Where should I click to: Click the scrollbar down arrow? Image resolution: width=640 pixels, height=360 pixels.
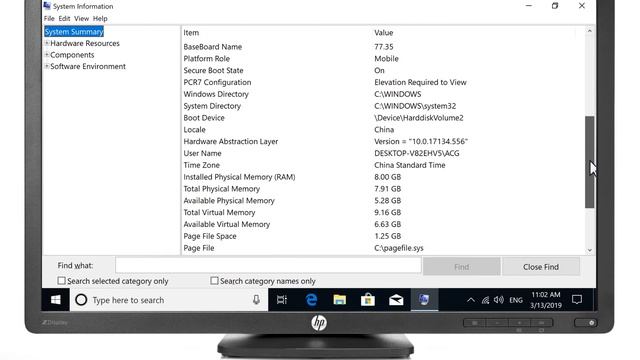[x=589, y=250]
